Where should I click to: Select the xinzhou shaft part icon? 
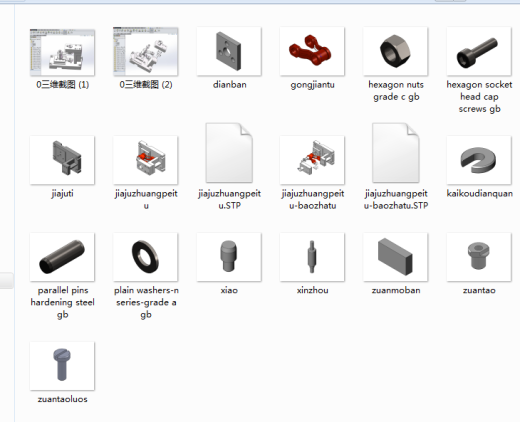(312, 257)
